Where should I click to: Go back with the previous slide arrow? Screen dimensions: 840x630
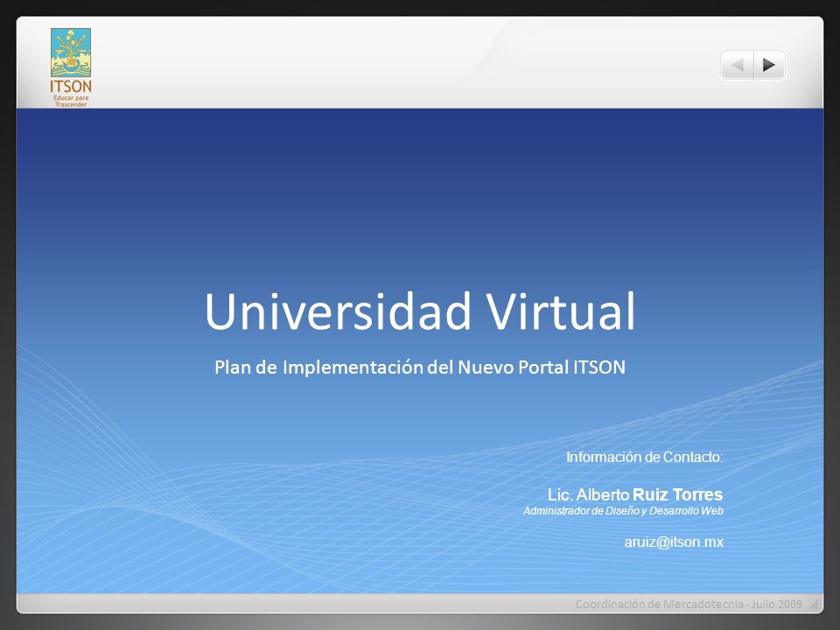pos(738,65)
